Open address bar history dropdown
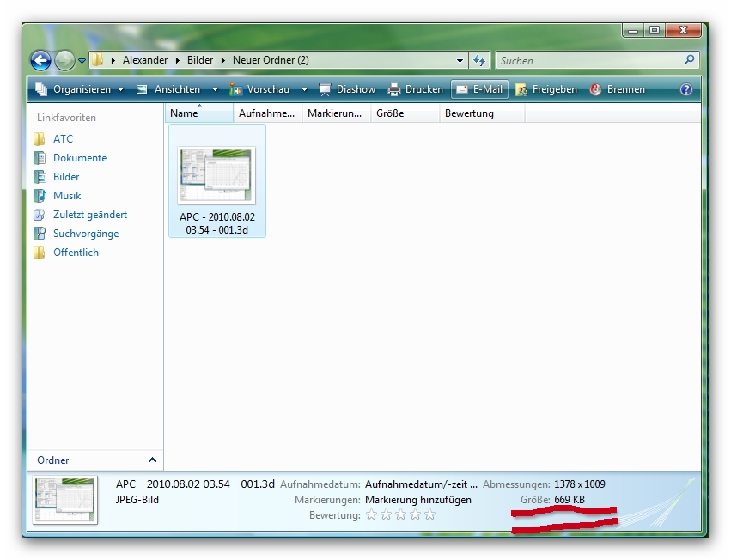731x560 pixels. (460, 60)
